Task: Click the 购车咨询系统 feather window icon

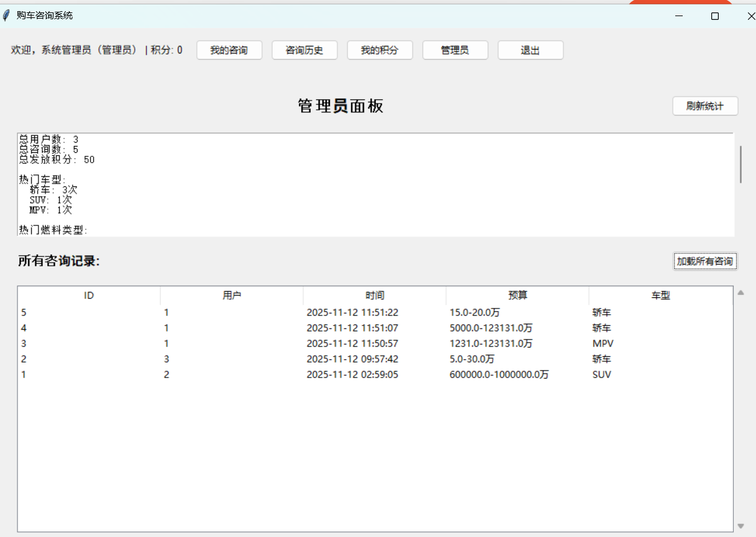Action: (6, 16)
